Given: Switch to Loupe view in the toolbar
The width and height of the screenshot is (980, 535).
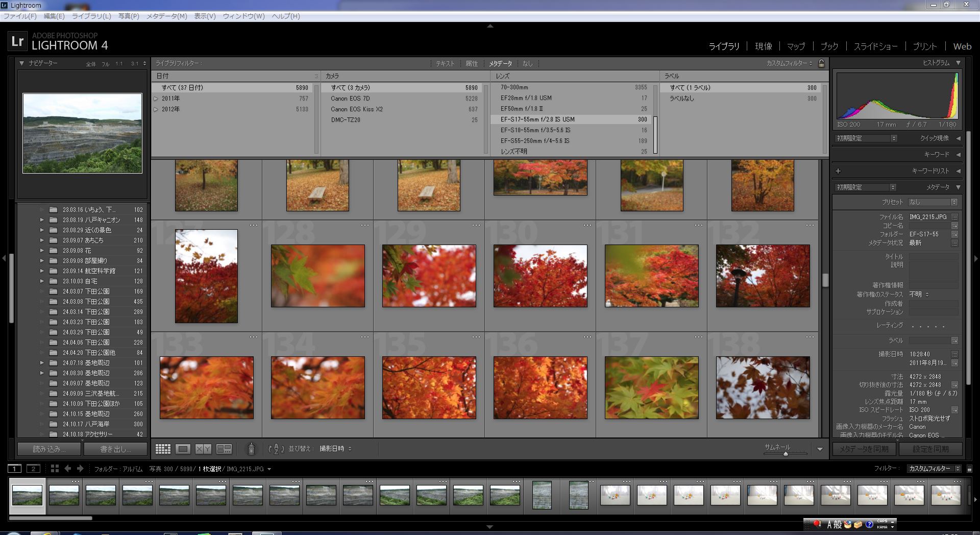Looking at the screenshot, I should 183,449.
